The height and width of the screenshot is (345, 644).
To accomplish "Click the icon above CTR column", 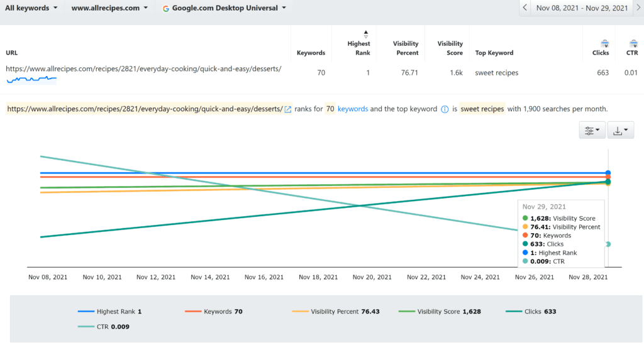I will pos(634,43).
